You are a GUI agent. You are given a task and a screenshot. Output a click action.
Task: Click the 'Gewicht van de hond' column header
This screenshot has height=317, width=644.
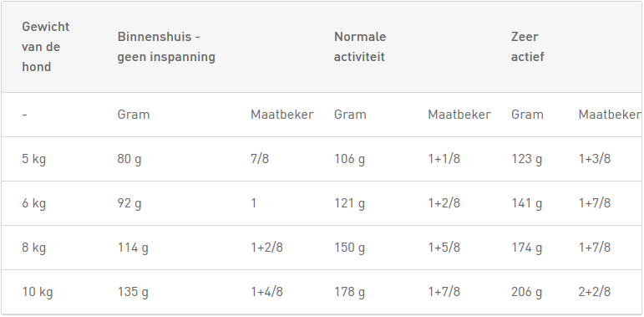(x=46, y=47)
